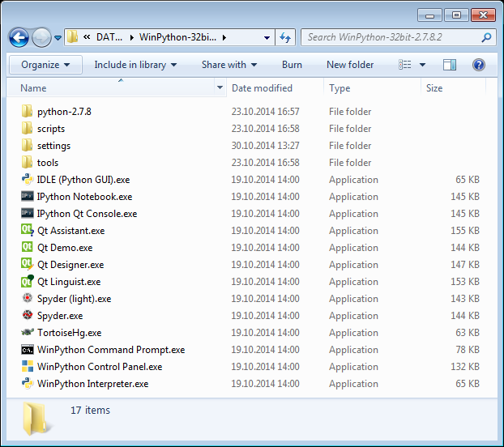Open the Share with menu
This screenshot has height=447, width=504.
[x=229, y=65]
